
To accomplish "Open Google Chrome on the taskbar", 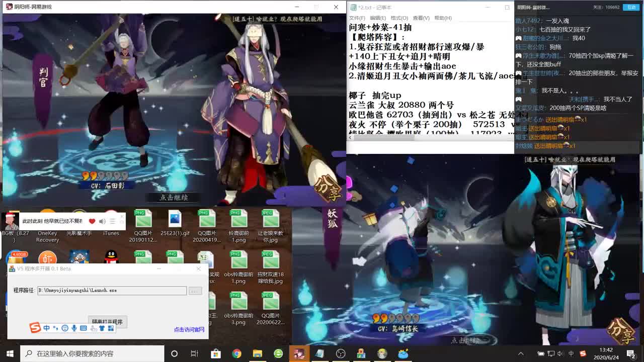I will pos(236,353).
